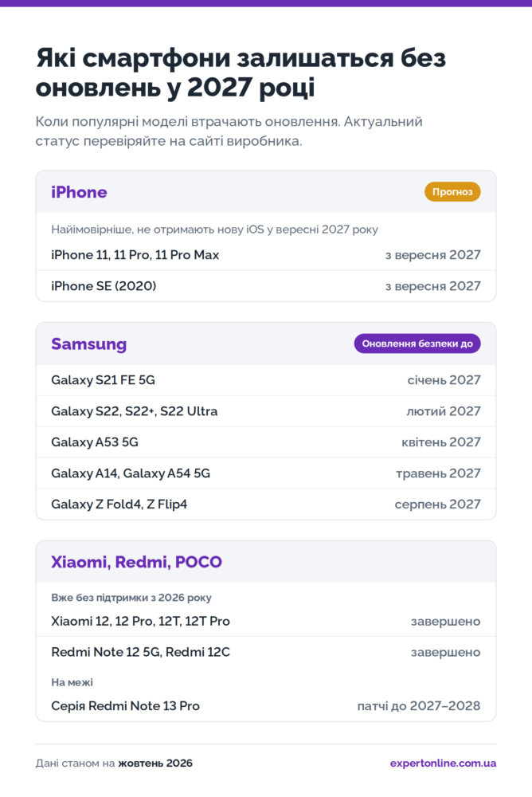Select the Galaxy S21 FE 5G row
This screenshot has height=797, width=532.
[x=266, y=380]
